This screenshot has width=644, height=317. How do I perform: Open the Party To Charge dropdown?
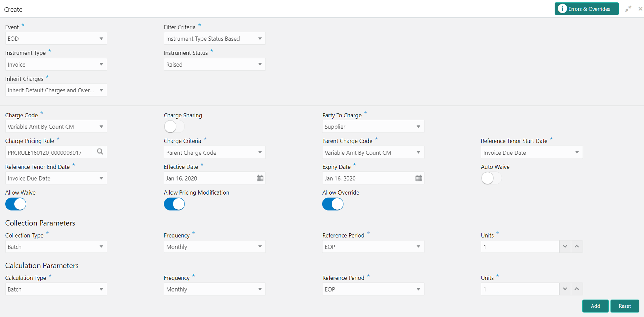pyautogui.click(x=373, y=127)
